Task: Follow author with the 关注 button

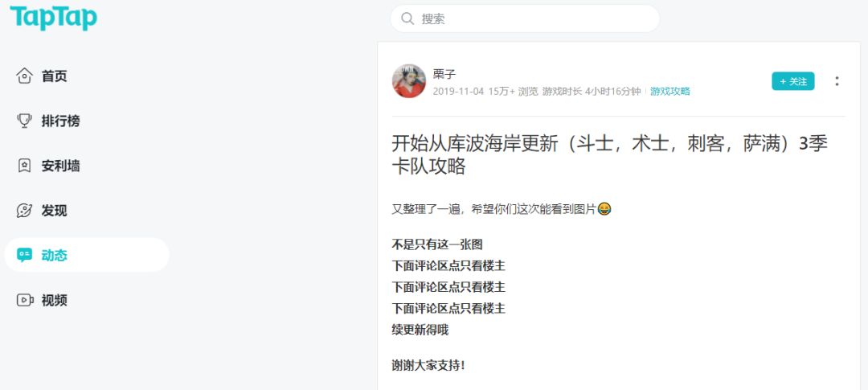Action: tap(792, 81)
